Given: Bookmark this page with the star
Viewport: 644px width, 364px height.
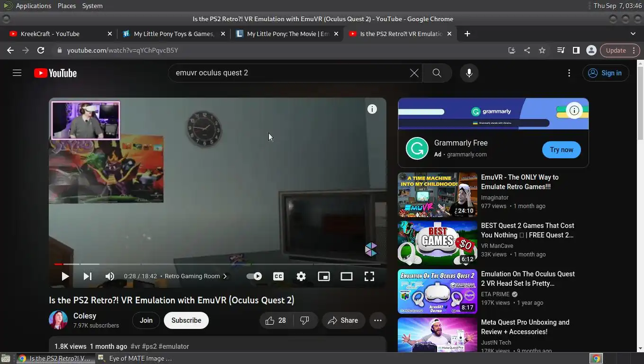Looking at the screenshot, I should 542,50.
